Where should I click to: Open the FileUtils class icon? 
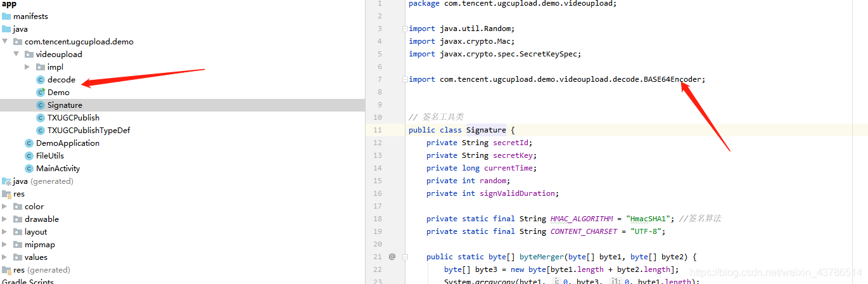[29, 156]
